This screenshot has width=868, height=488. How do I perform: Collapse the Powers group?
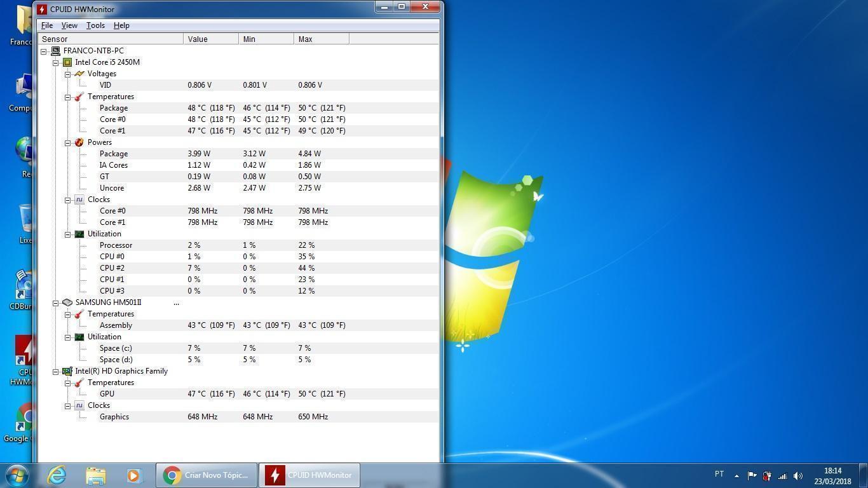click(67, 143)
